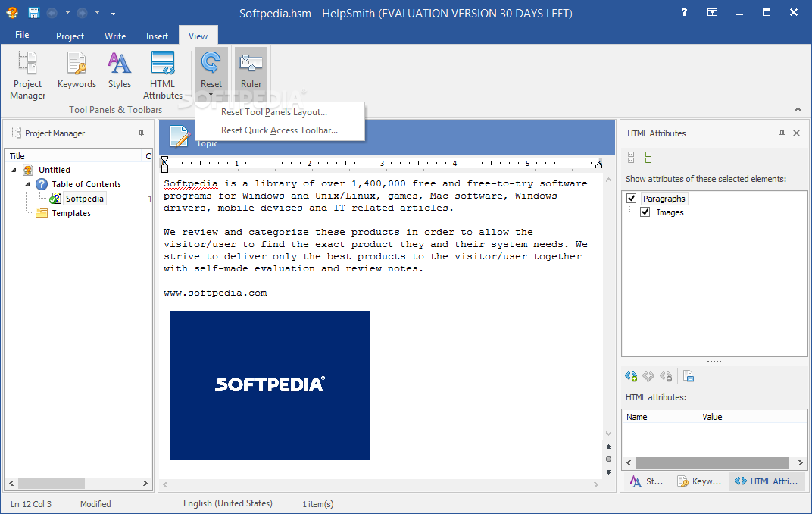Open the Help question mark button
The height and width of the screenshot is (514, 812).
(684, 12)
